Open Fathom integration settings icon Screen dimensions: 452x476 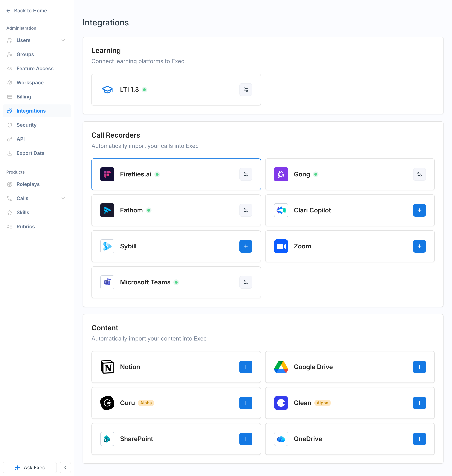(x=246, y=210)
